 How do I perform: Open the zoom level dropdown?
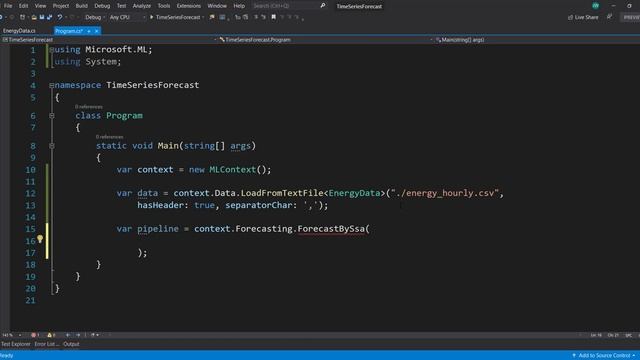click(11, 335)
